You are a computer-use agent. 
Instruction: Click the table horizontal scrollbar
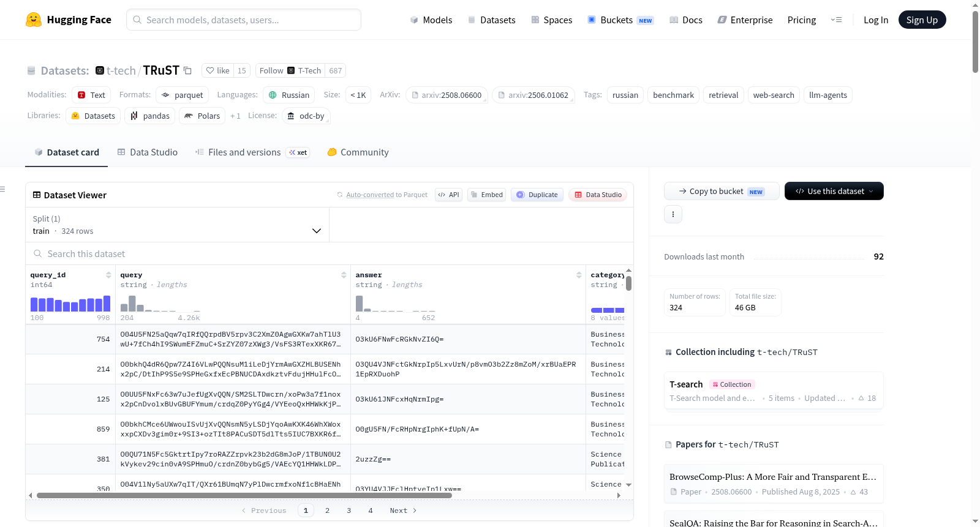pos(244,495)
